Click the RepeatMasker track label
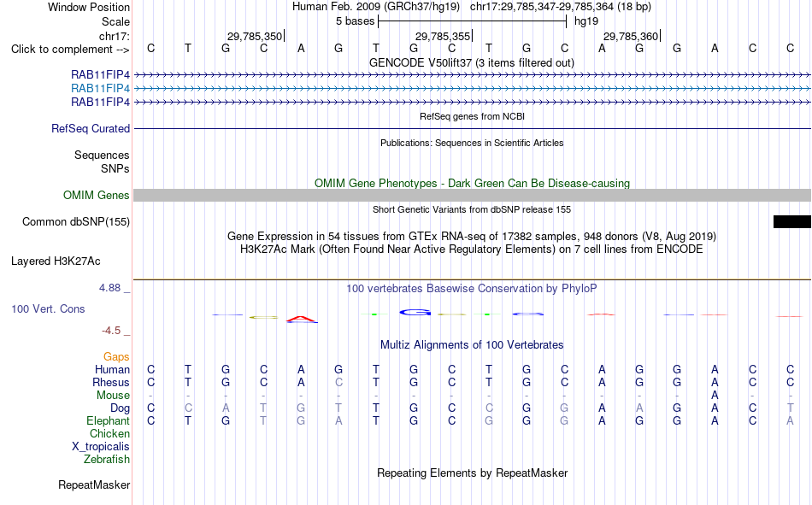Screen dimensions: 812x505 pyautogui.click(x=94, y=485)
